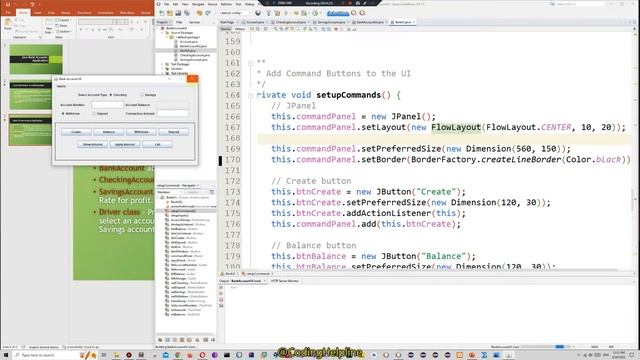Image resolution: width=640 pixels, height=360 pixels.
Task: Collapse the comment fold at line 161
Action: [x=250, y=63]
